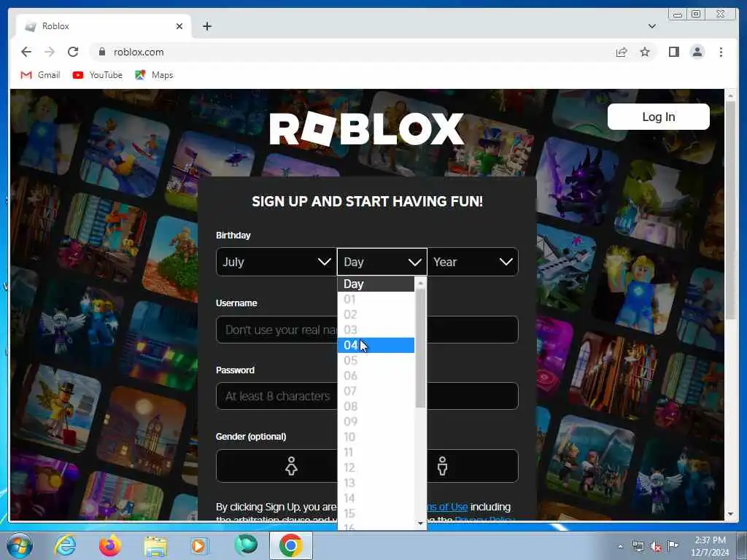Select day 07 from the list
This screenshot has height=560, width=747.
pyautogui.click(x=376, y=391)
